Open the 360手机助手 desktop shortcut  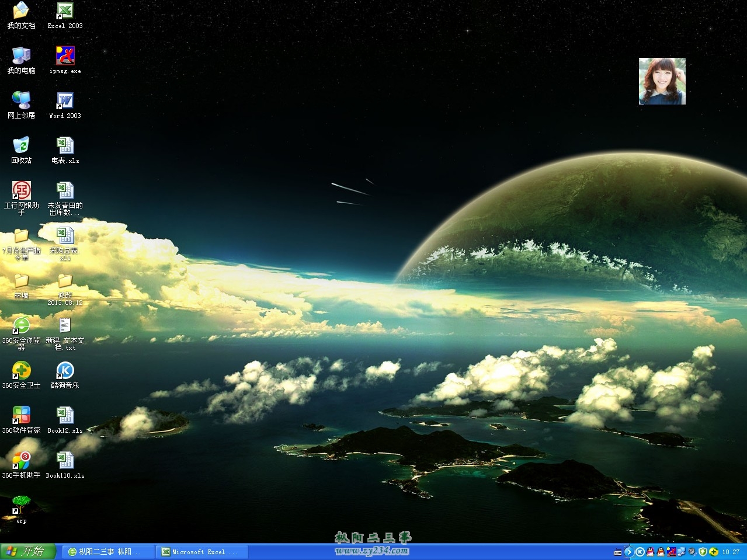tap(21, 465)
